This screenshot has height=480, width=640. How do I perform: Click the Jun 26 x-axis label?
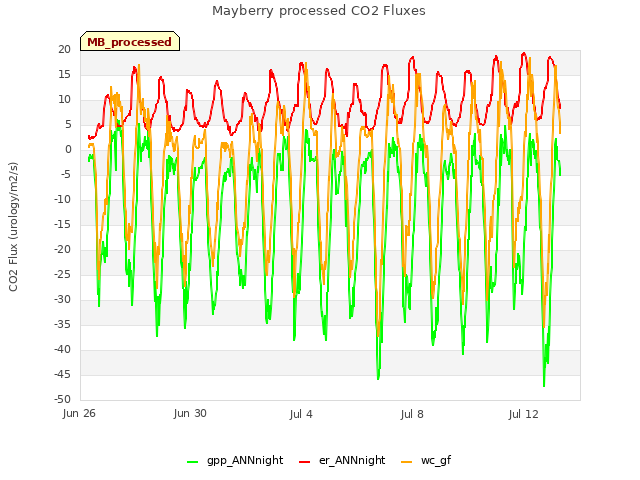tap(79, 414)
